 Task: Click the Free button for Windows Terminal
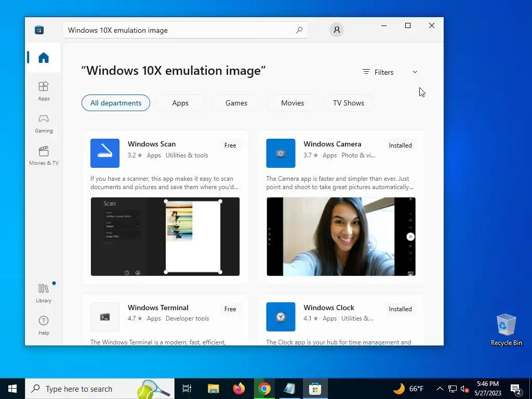tap(230, 309)
